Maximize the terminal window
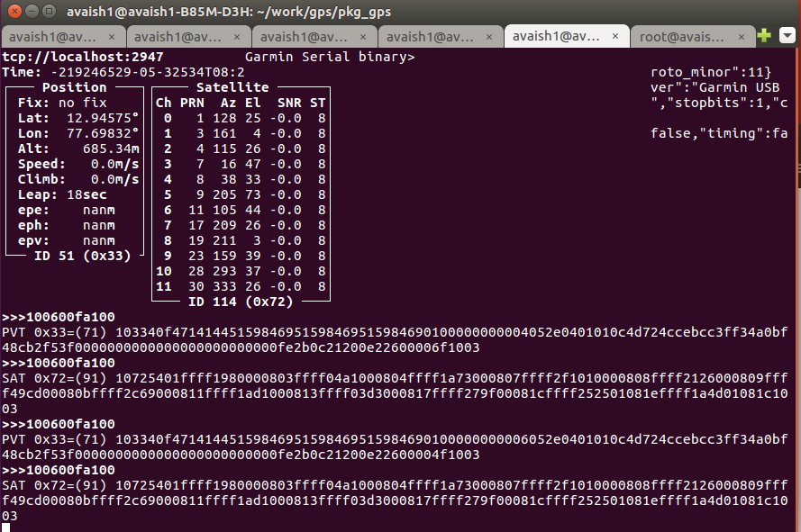 coord(49,11)
